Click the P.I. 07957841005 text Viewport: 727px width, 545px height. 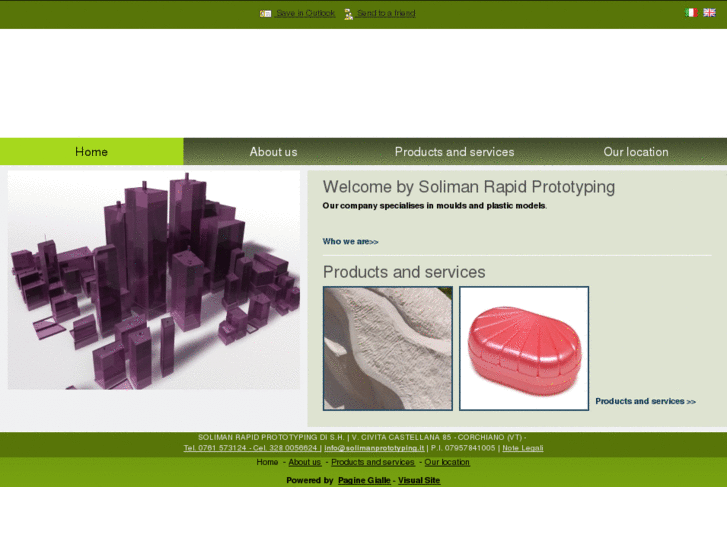pos(463,448)
